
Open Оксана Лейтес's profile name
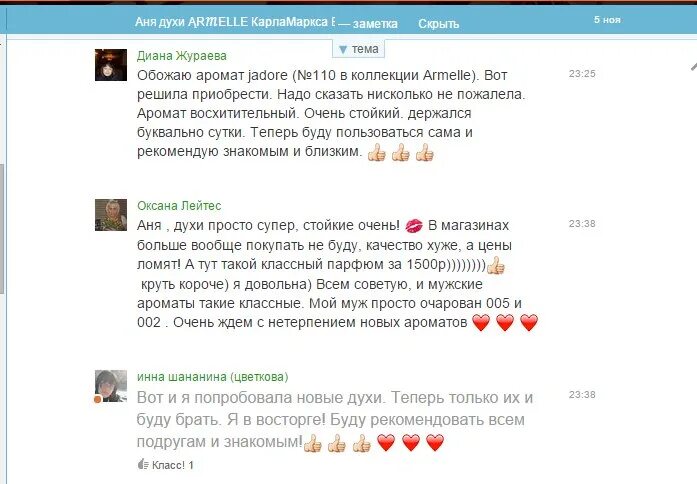[x=179, y=206]
